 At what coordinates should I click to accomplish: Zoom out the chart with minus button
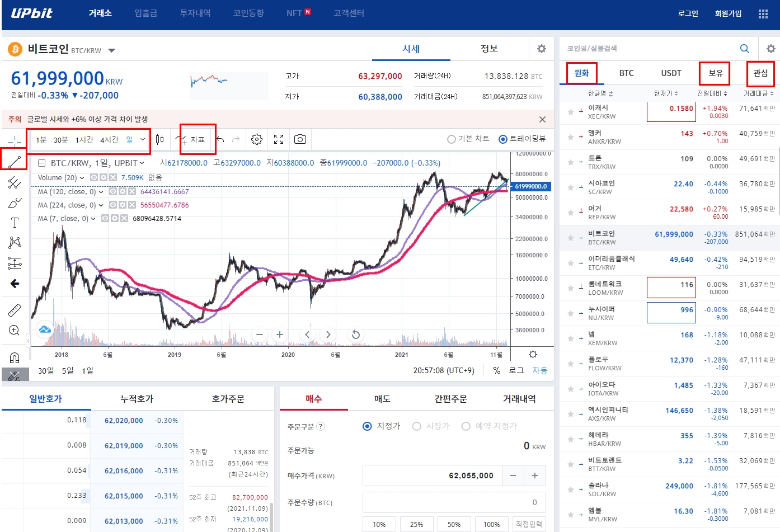pyautogui.click(x=259, y=335)
